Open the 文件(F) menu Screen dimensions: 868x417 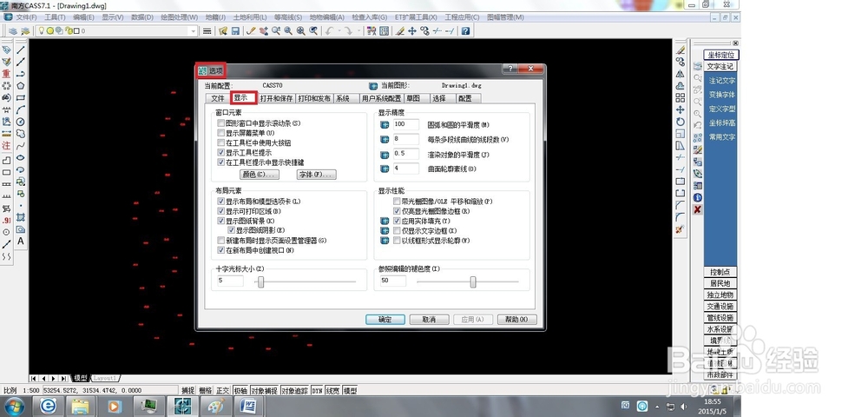coord(26,17)
